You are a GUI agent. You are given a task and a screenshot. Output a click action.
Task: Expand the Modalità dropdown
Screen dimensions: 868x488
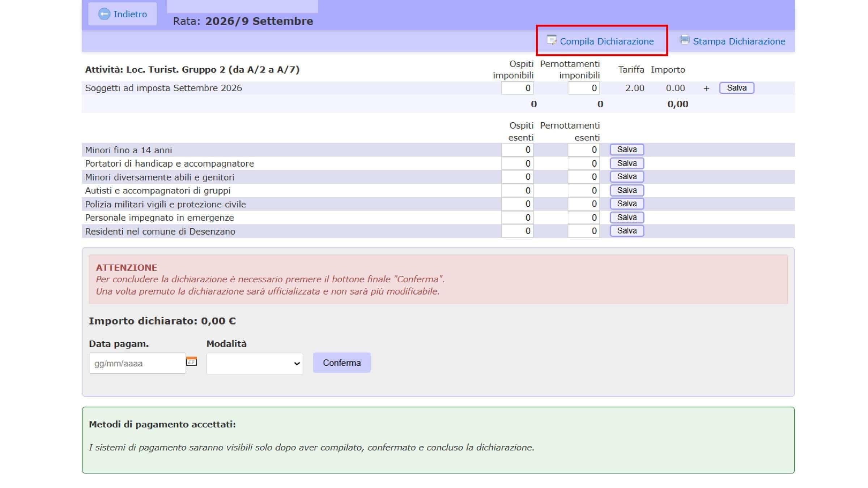coord(255,363)
